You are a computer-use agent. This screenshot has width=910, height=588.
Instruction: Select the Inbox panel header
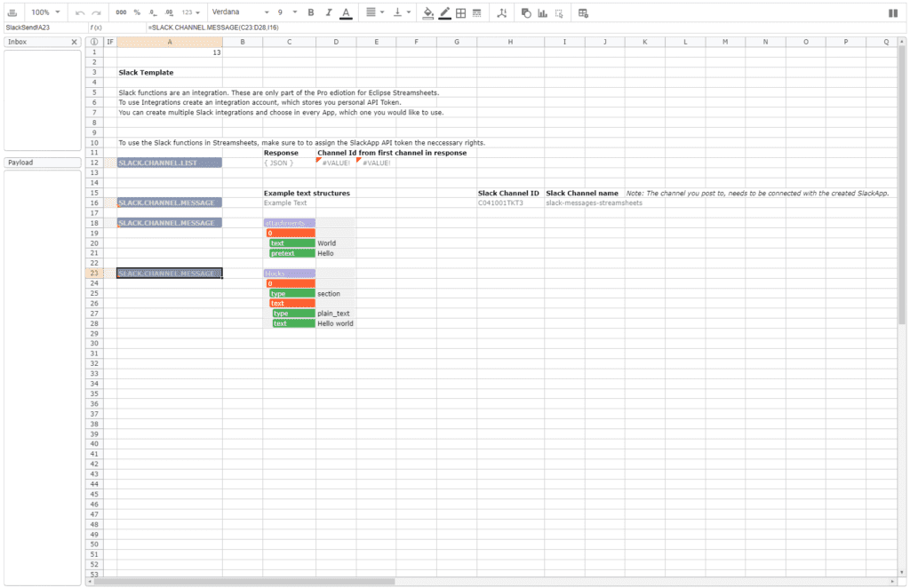(x=43, y=42)
